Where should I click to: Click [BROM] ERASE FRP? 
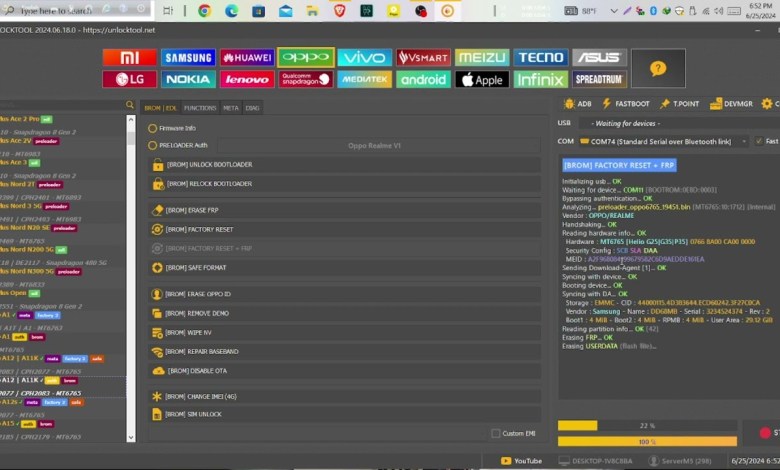coord(344,210)
